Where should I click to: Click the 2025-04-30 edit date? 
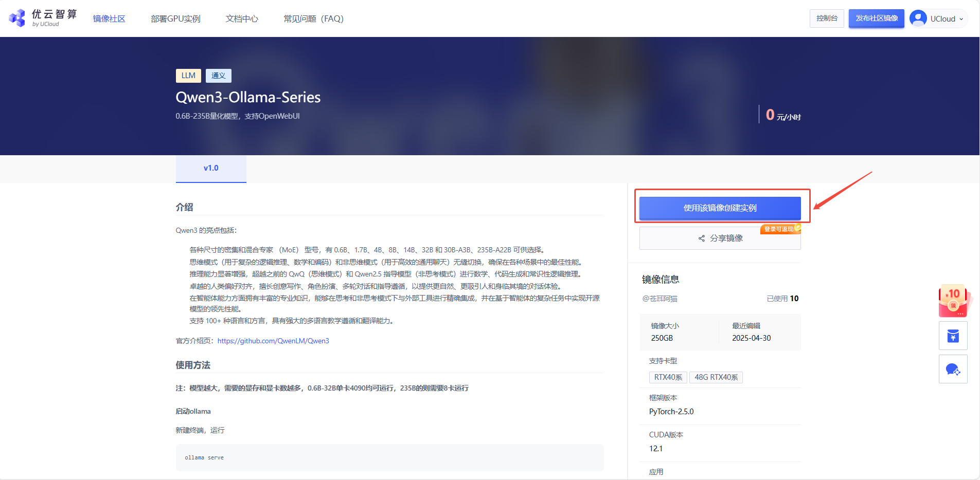752,338
